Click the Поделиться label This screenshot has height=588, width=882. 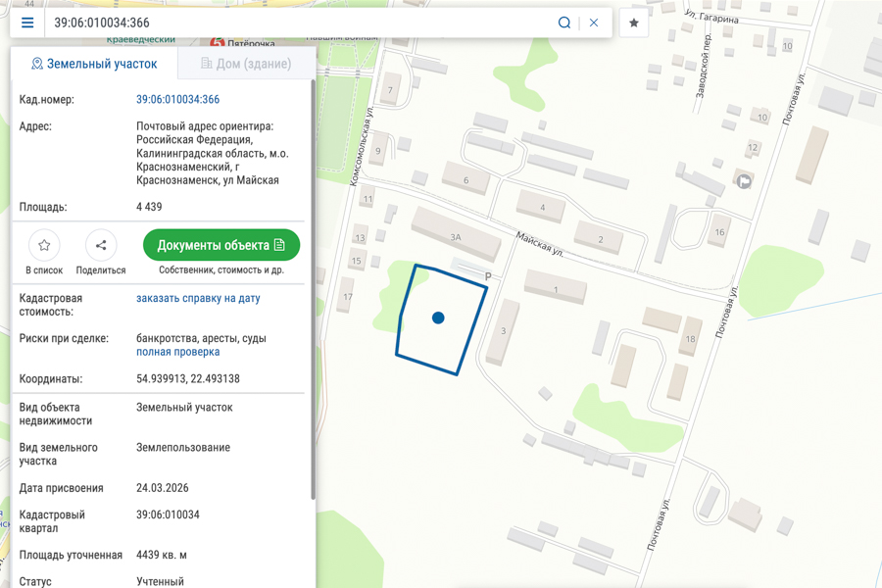[x=101, y=270]
